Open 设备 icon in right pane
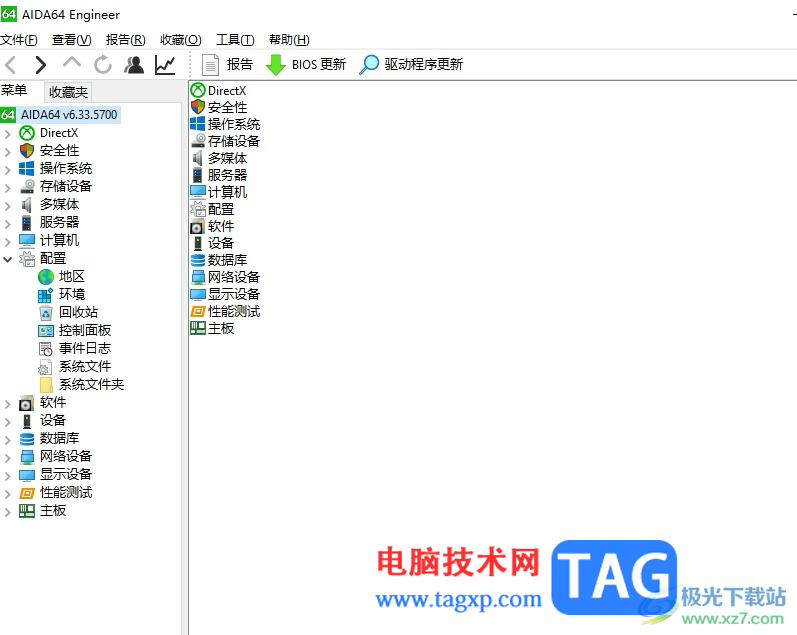This screenshot has width=797, height=635. click(x=198, y=243)
